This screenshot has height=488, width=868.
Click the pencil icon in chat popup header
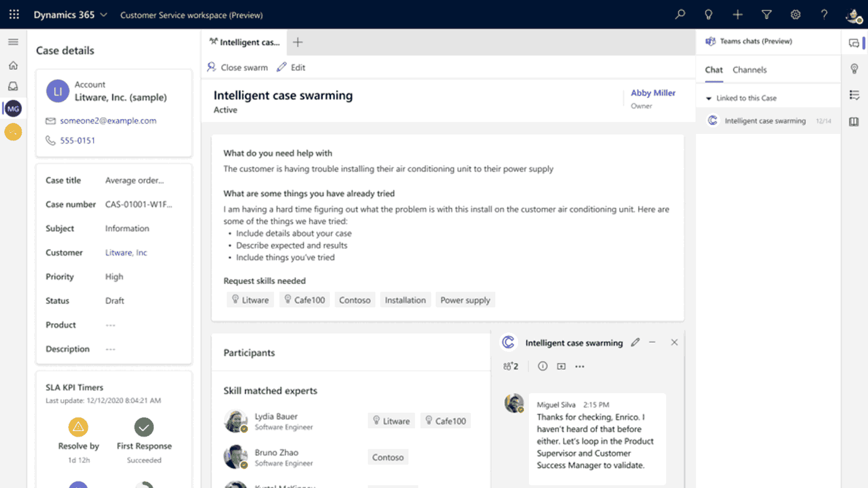tap(635, 342)
